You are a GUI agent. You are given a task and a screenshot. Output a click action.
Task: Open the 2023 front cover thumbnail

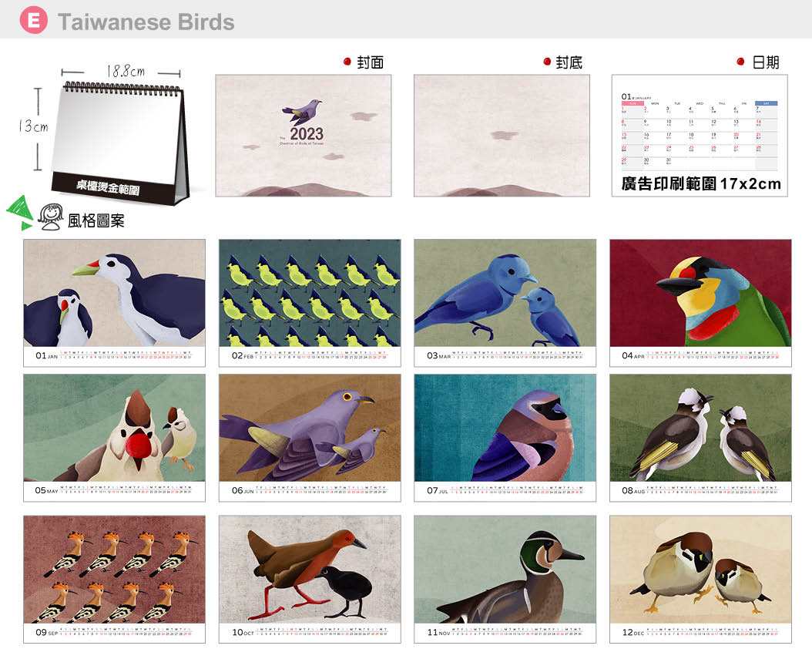(x=304, y=136)
